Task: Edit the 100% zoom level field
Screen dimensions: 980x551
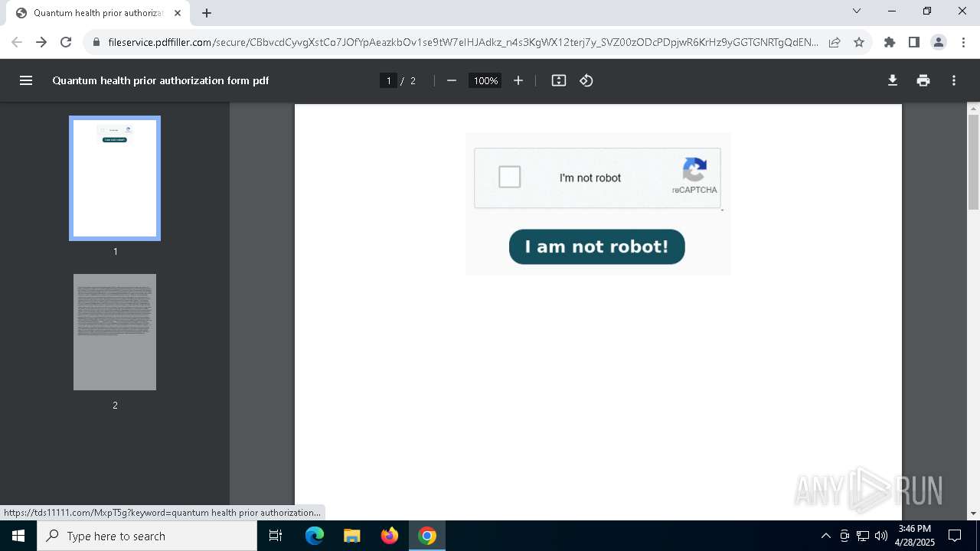Action: click(x=485, y=80)
